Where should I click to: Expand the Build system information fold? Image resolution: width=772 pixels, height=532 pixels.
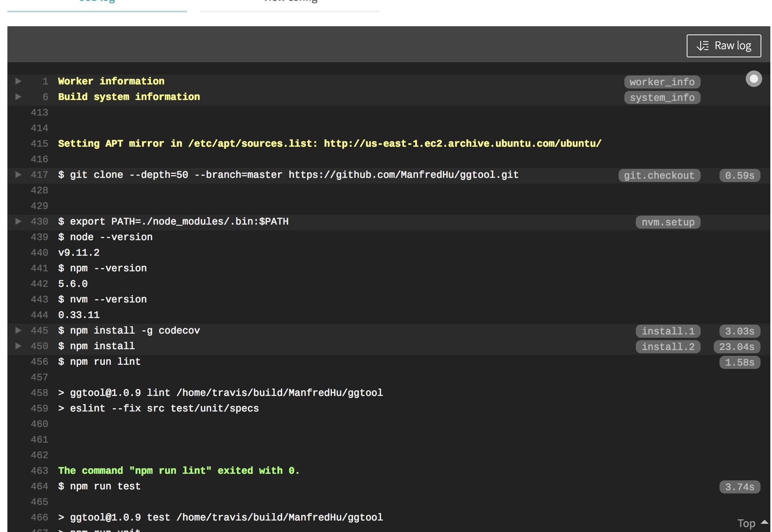click(18, 97)
